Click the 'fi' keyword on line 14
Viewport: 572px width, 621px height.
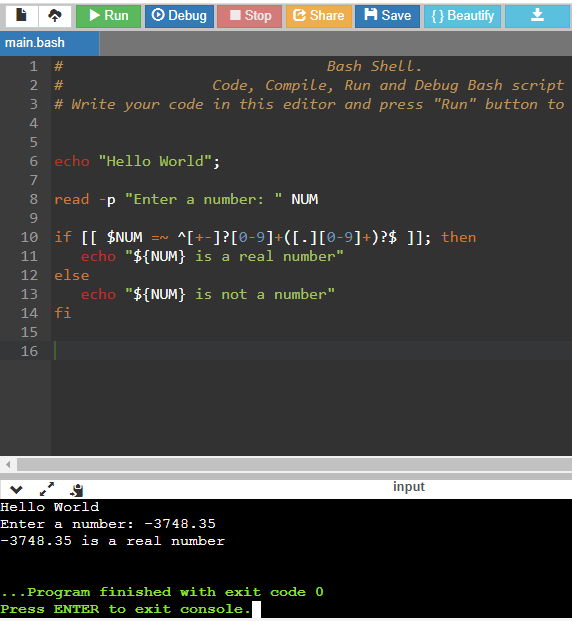click(63, 313)
